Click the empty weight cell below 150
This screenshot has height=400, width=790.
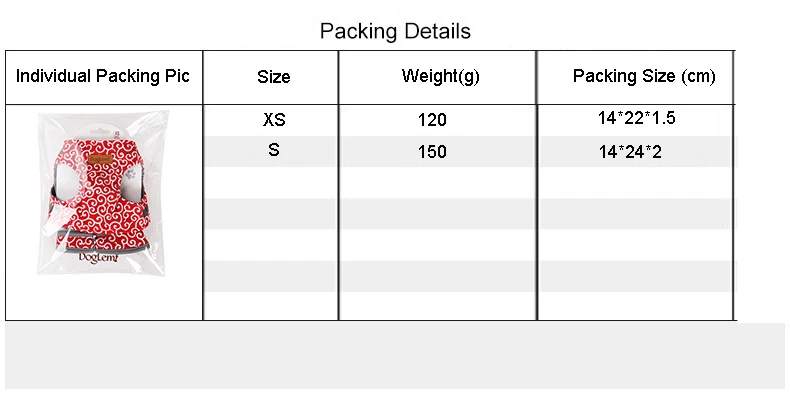[437, 182]
